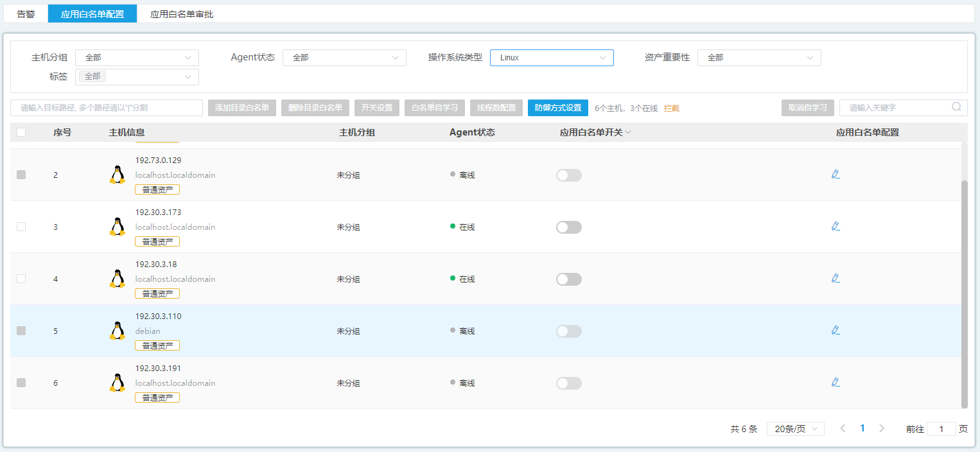Click the 防御方式设置 button
This screenshot has width=980, height=452.
point(557,108)
